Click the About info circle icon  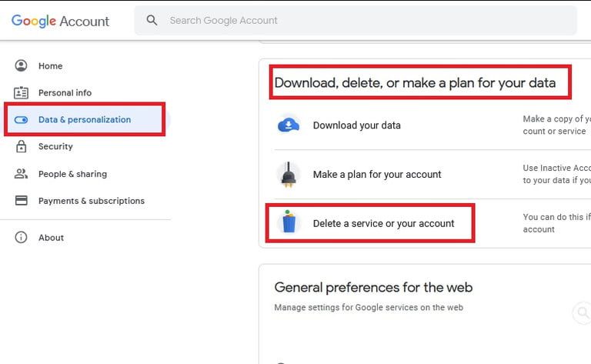coord(22,238)
